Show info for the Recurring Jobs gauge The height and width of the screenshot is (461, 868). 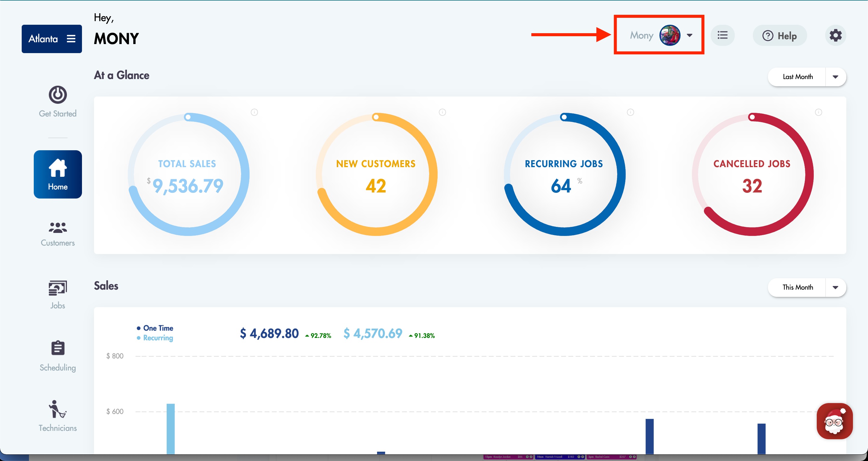[631, 112]
